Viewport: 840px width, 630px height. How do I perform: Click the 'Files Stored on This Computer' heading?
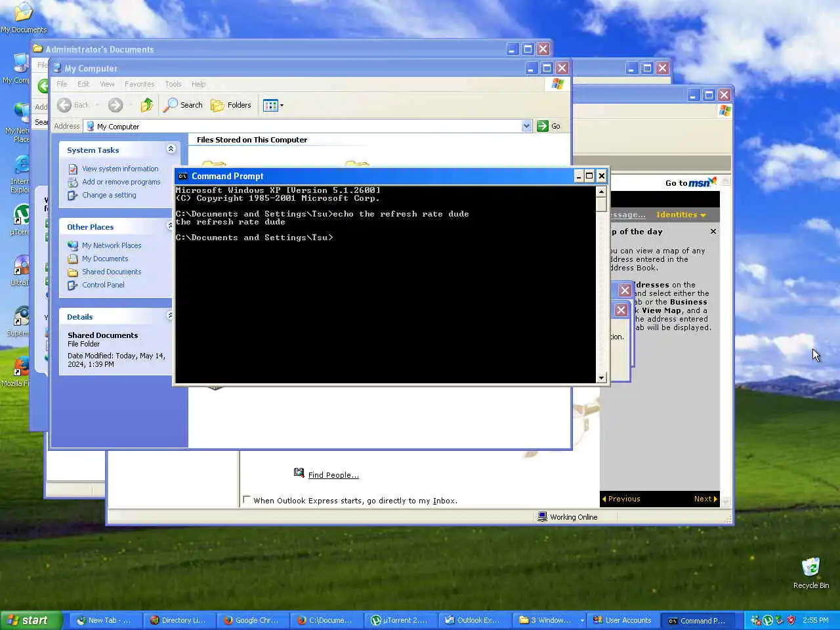click(x=252, y=140)
